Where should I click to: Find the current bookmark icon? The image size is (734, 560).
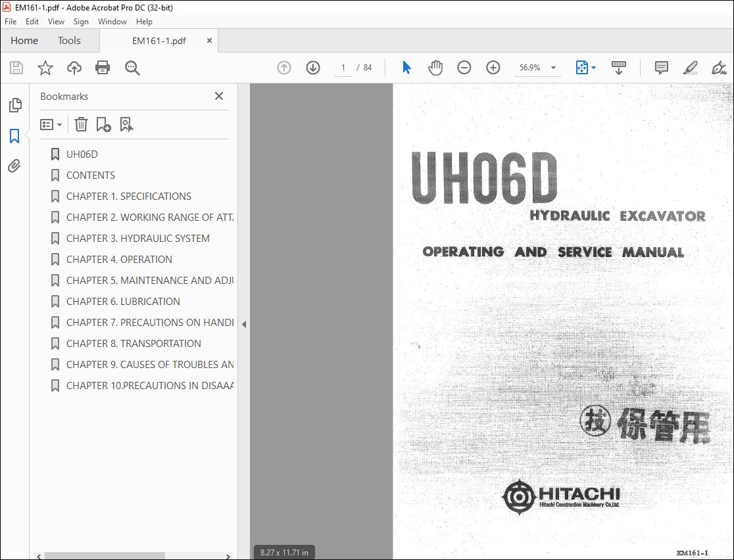tap(126, 124)
